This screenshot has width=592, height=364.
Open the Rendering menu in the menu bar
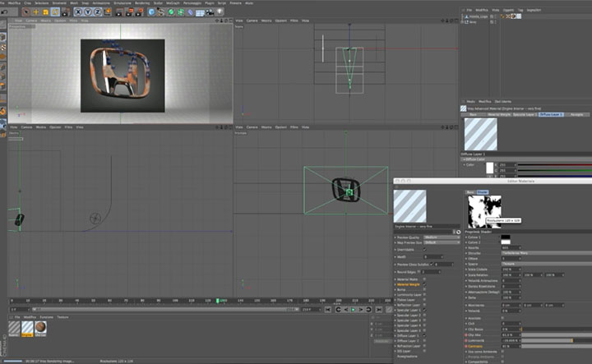coord(142,3)
